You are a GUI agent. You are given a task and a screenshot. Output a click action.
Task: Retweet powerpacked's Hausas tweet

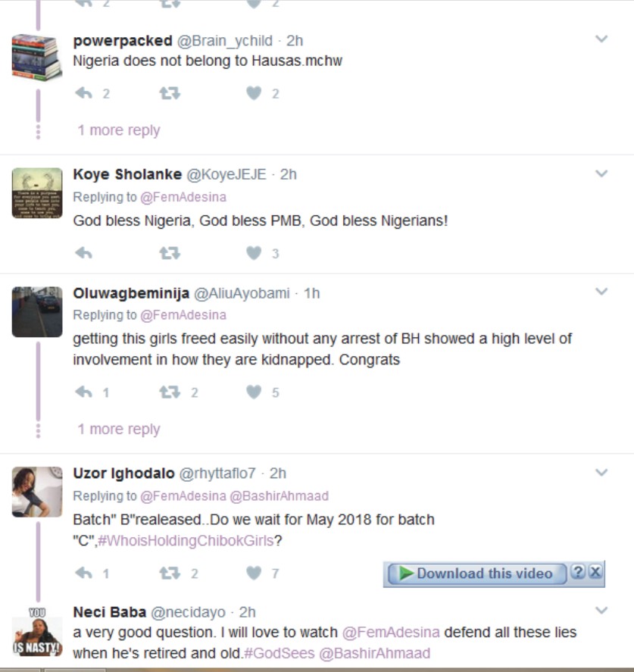click(170, 93)
